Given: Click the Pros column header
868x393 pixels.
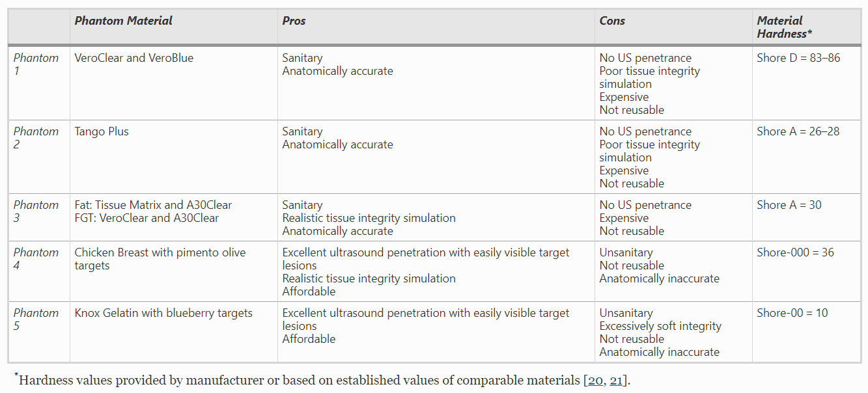Looking at the screenshot, I should pyautogui.click(x=294, y=21).
